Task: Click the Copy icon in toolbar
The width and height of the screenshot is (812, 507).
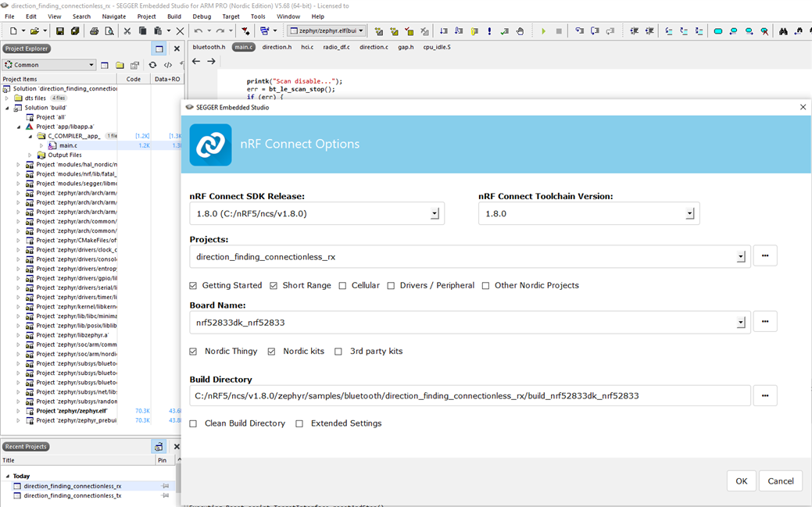Action: (x=142, y=31)
